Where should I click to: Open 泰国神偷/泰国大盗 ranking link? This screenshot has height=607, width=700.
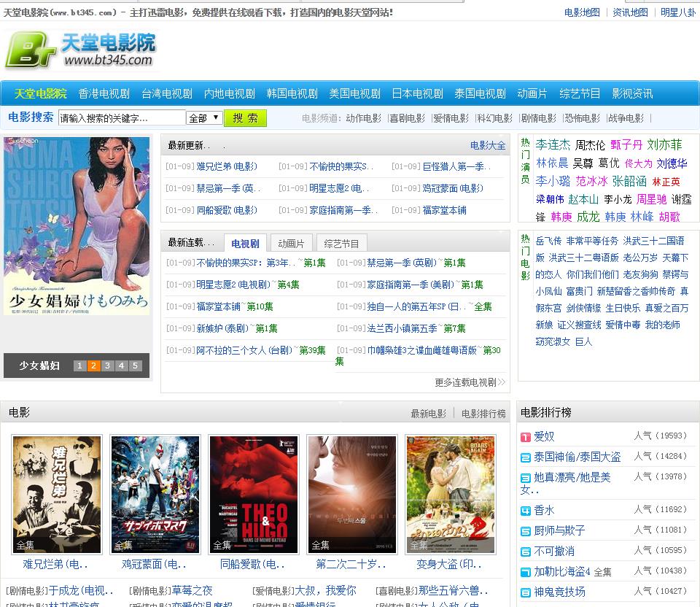(577, 457)
